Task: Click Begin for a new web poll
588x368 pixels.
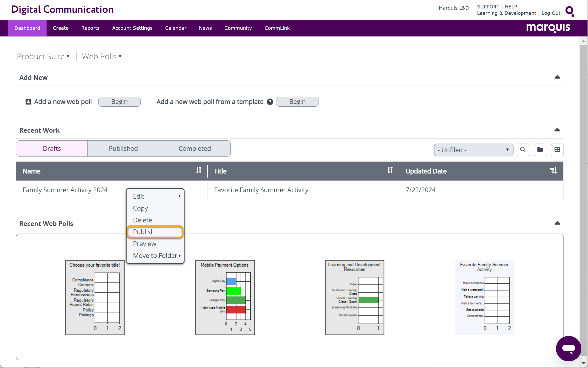Action: click(x=119, y=102)
